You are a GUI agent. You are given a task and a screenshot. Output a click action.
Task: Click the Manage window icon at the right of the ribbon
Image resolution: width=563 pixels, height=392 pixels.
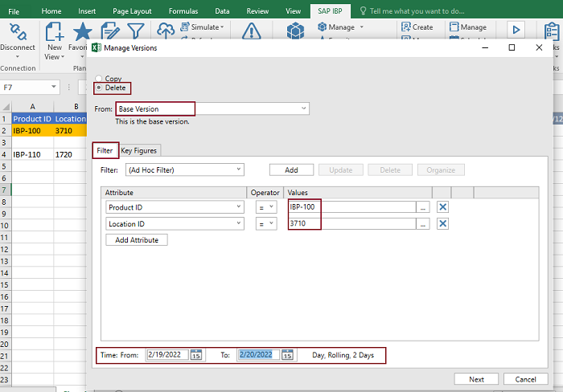(x=454, y=27)
